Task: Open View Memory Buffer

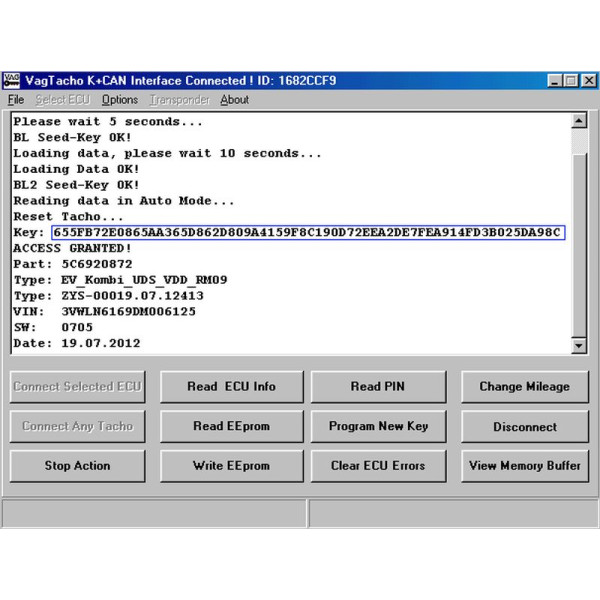Action: (524, 466)
